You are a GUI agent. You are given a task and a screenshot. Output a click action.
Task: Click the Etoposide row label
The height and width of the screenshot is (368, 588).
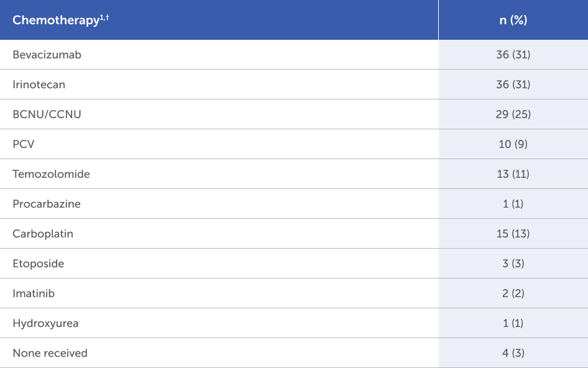39,264
